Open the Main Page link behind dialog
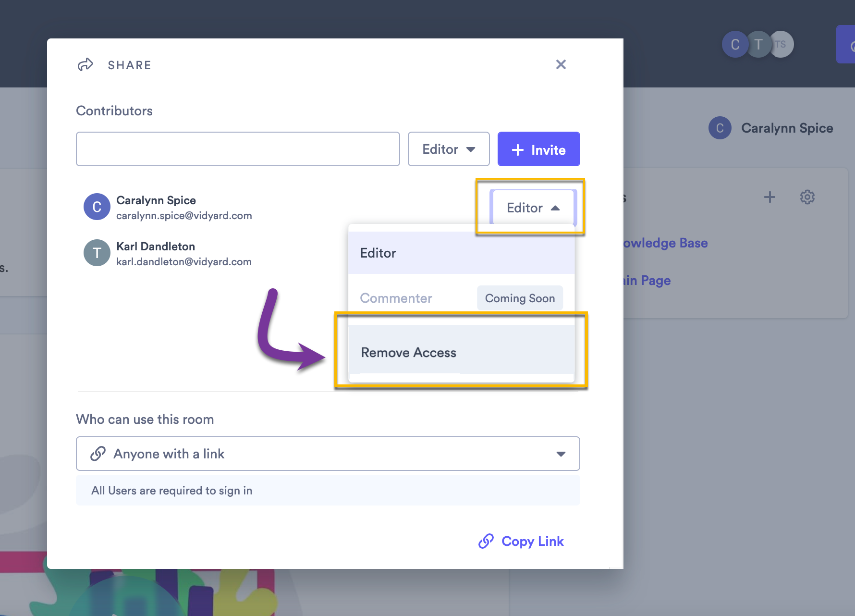Image resolution: width=855 pixels, height=616 pixels. pos(647,281)
